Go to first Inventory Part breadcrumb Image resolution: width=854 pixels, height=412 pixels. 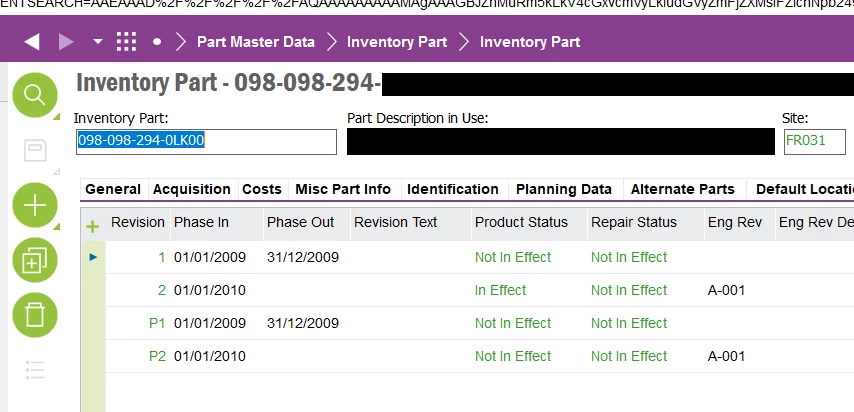coord(397,42)
